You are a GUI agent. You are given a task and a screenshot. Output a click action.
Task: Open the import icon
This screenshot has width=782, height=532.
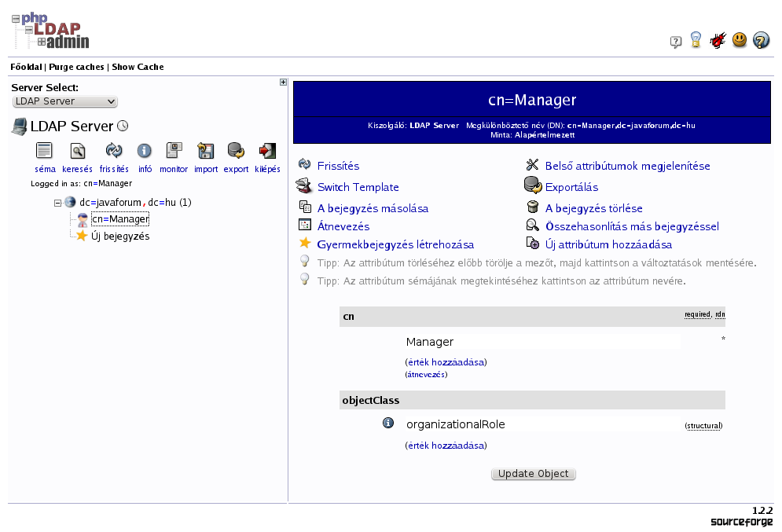206,151
